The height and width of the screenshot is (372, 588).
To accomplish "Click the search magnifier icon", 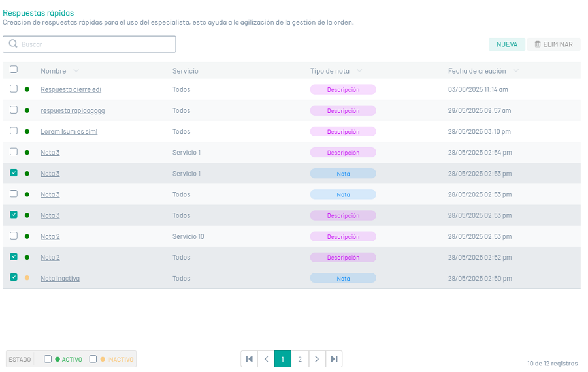I will [x=13, y=44].
